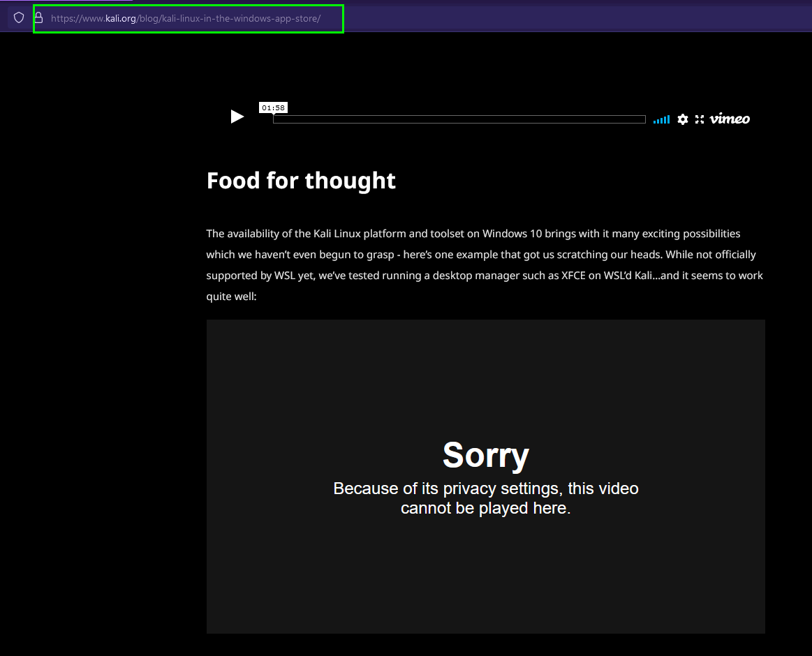The height and width of the screenshot is (656, 812).
Task: Play the Vimeo video
Action: [x=237, y=117]
